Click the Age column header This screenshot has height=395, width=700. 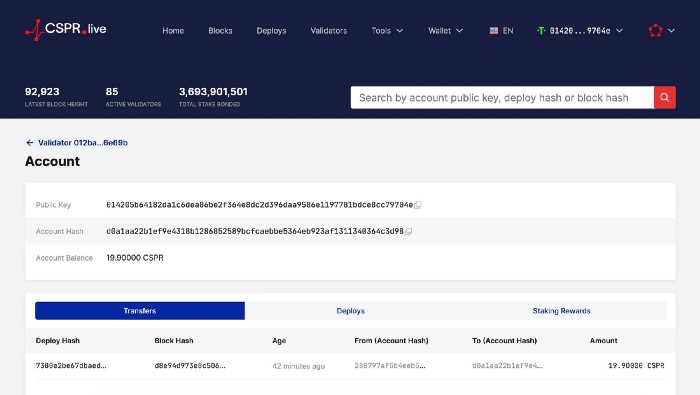click(x=279, y=341)
